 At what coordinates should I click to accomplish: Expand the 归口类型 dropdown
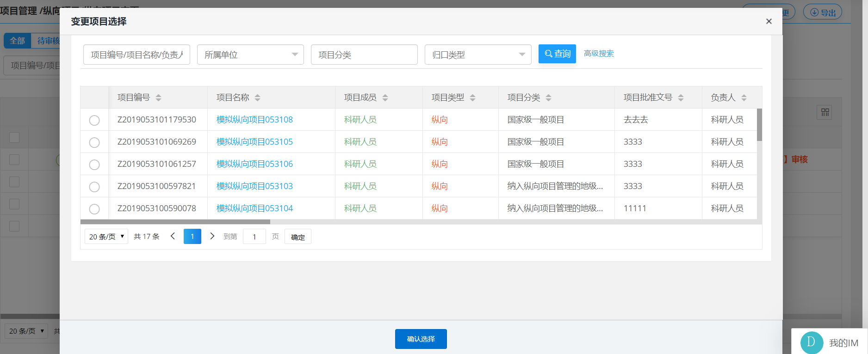click(478, 55)
